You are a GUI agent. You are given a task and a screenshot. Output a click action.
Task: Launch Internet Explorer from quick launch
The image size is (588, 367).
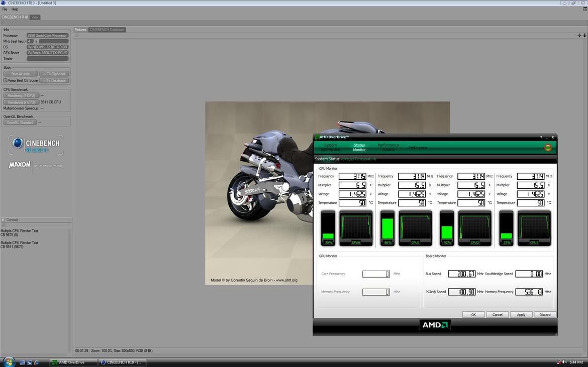pyautogui.click(x=36, y=362)
